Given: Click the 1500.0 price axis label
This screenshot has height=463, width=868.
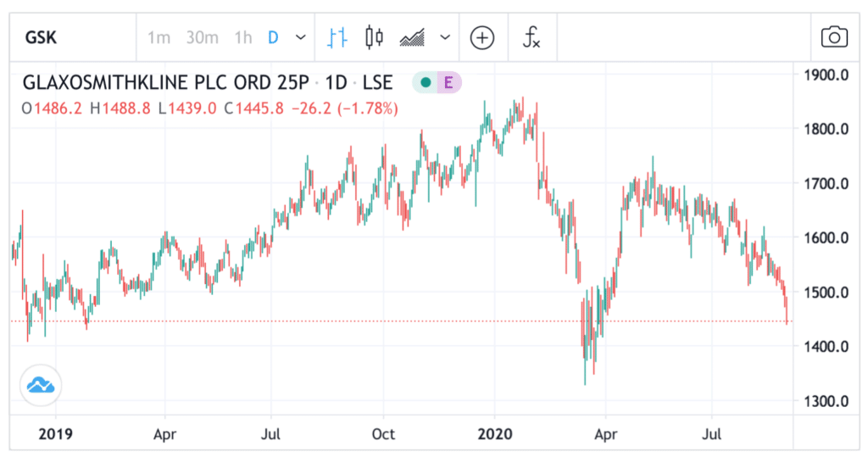Looking at the screenshot, I should 826,293.
